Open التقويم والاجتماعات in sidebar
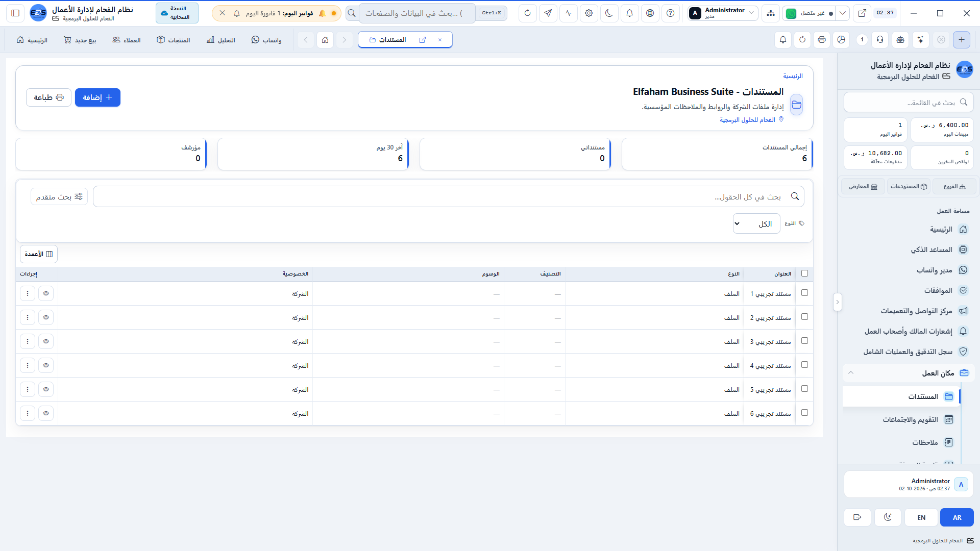980x551 pixels. (902, 419)
